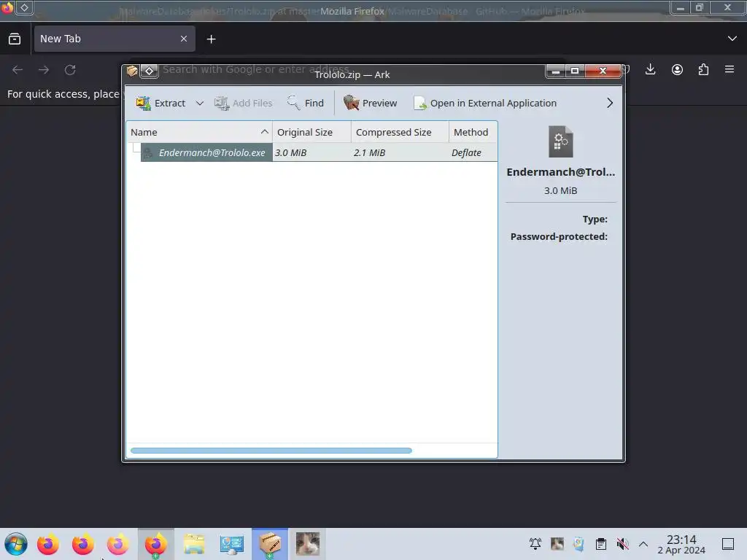
Task: Switch to the Ark taskbar entry
Action: (x=270, y=544)
